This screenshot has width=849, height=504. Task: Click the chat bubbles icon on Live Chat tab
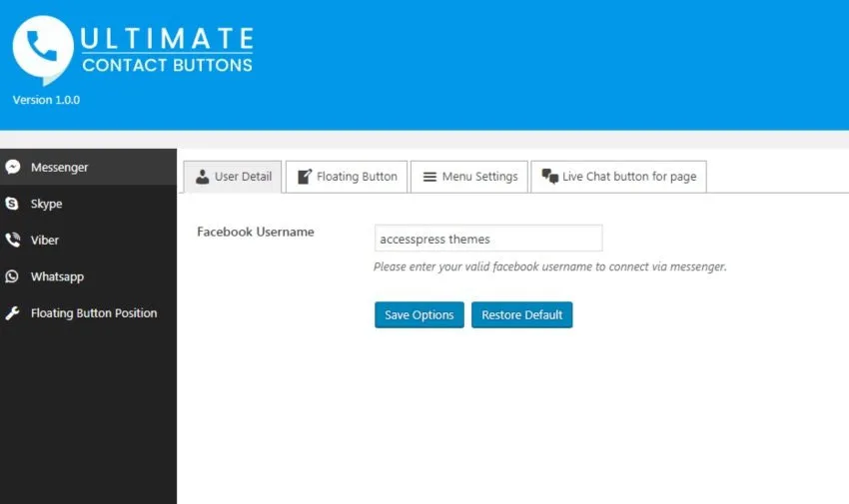pyautogui.click(x=550, y=177)
